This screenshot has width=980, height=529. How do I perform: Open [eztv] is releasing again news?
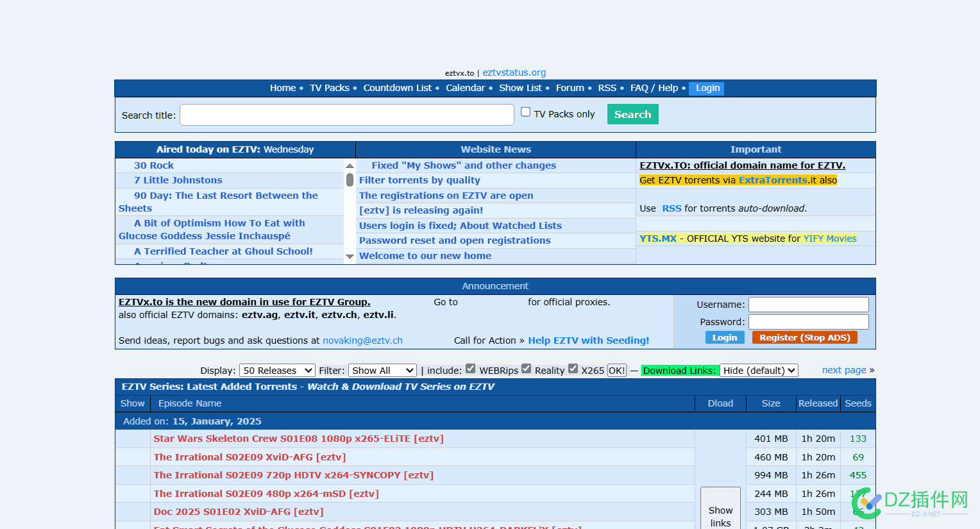[421, 210]
